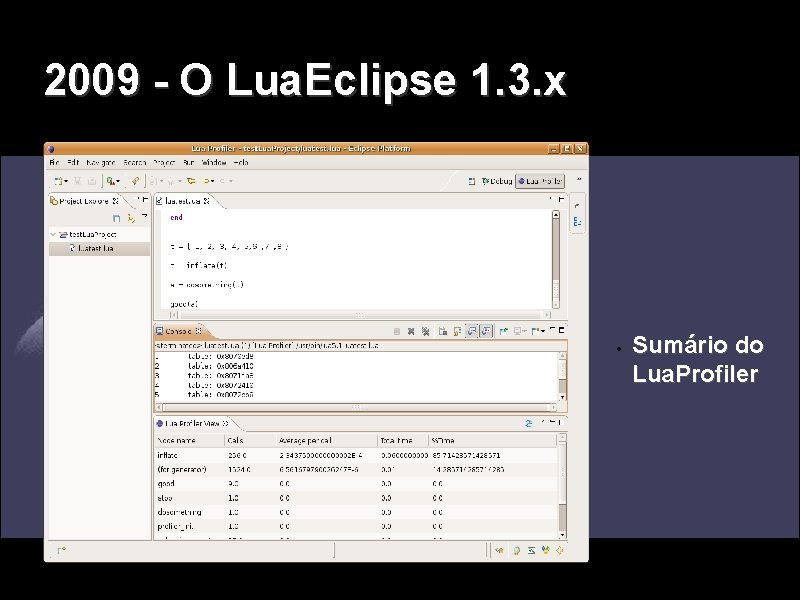Open the External Tools dropdown arrow

118,182
